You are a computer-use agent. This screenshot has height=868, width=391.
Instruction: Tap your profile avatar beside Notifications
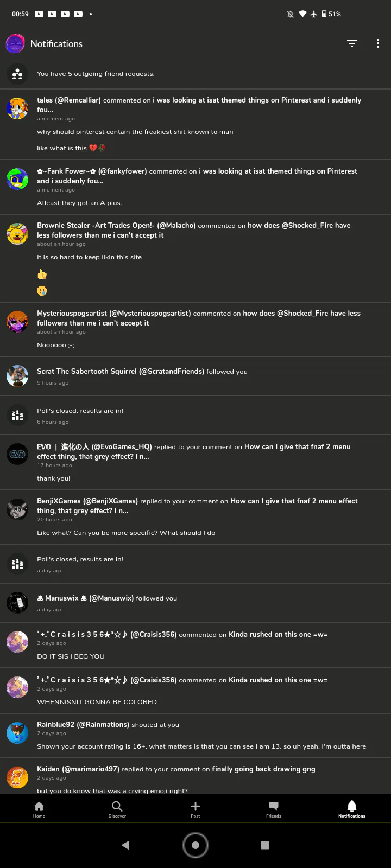click(x=15, y=43)
